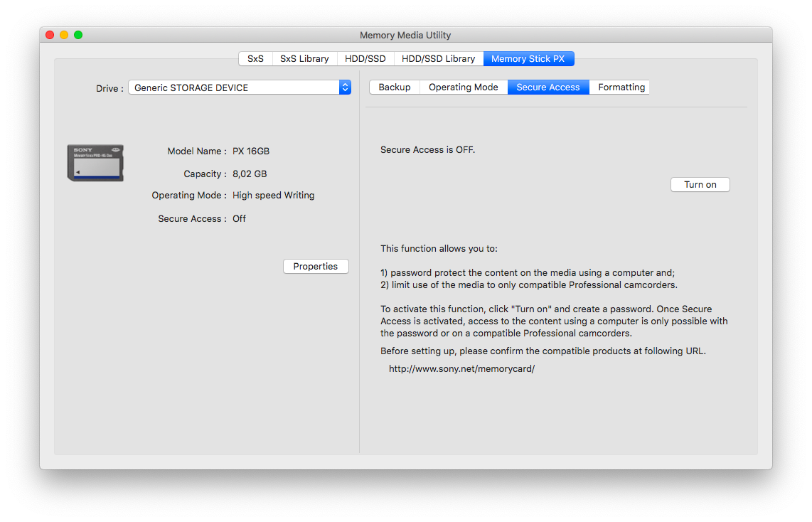
Task: Open the SxS Library tab
Action: click(x=304, y=58)
